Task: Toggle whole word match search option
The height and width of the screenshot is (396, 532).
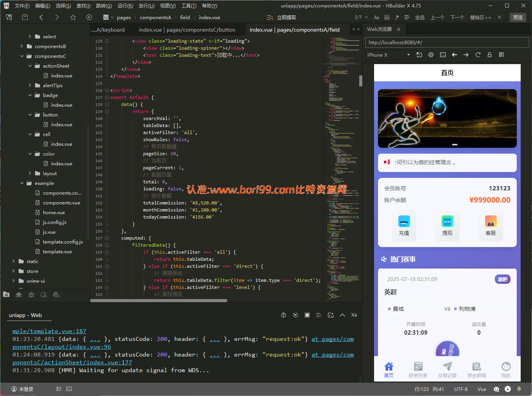Action: pos(387,17)
